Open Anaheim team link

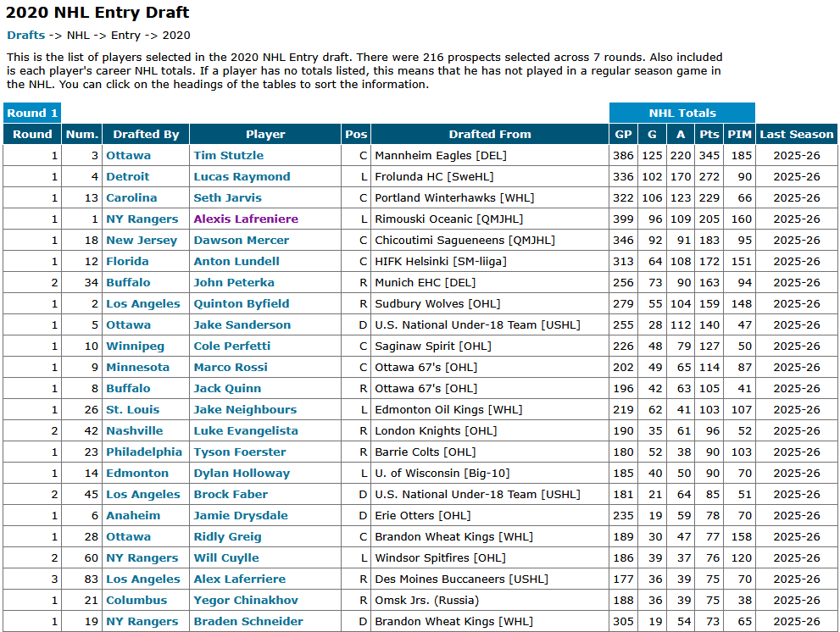(133, 516)
